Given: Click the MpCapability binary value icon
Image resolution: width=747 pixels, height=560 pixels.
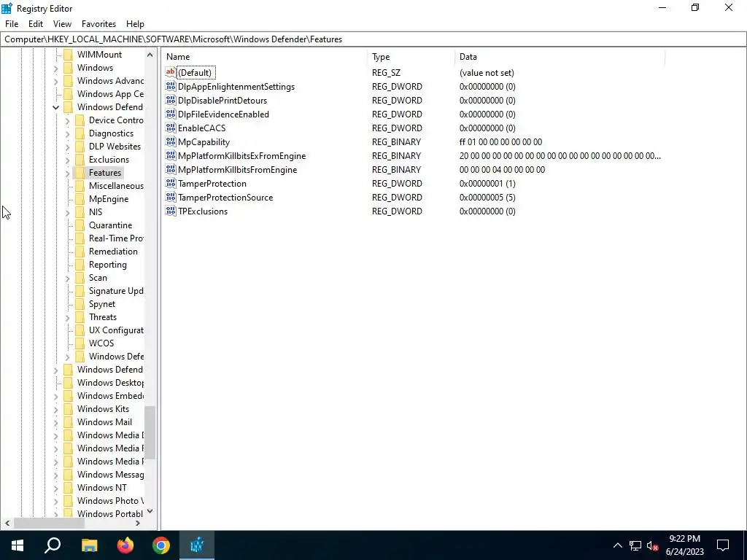Looking at the screenshot, I should [170, 141].
